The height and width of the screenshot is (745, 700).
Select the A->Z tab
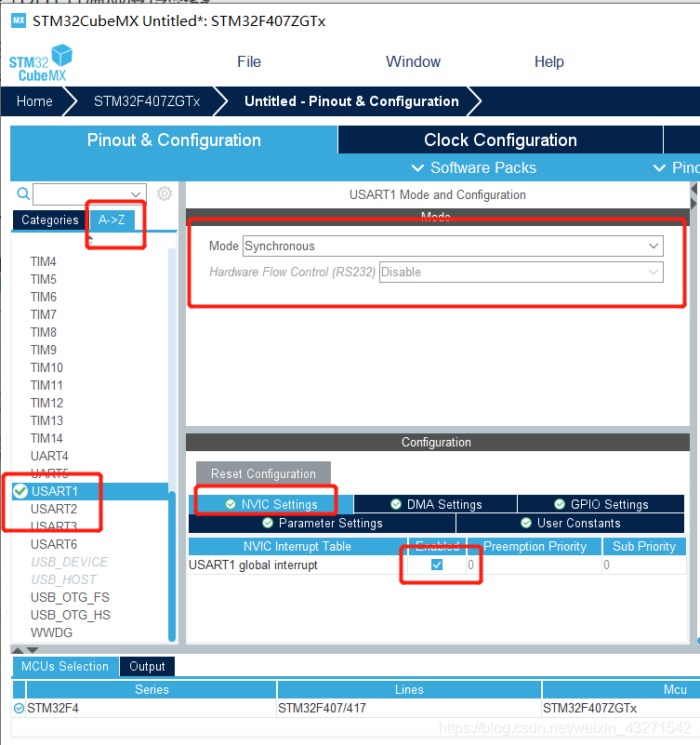112,220
